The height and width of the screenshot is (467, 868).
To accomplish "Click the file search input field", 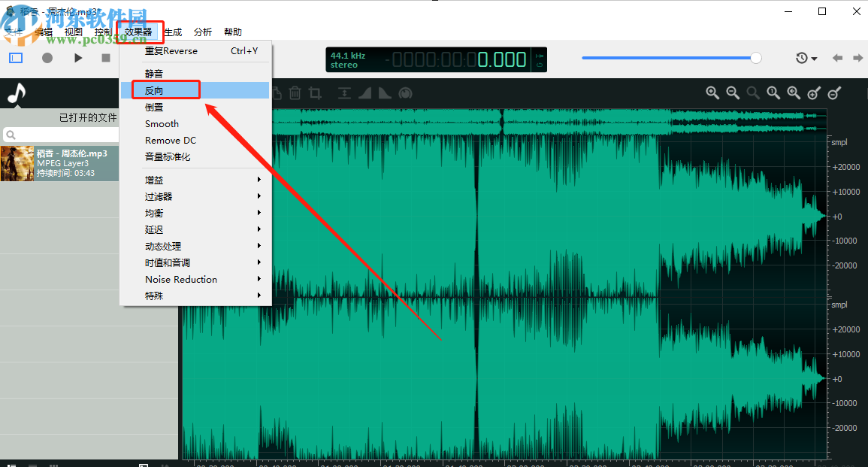I will pos(61,135).
